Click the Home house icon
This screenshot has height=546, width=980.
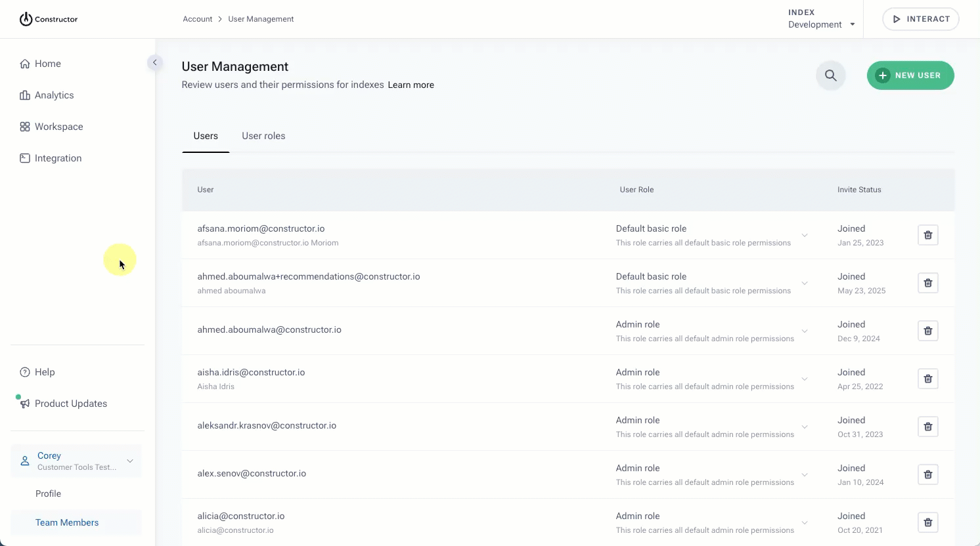pos(25,64)
